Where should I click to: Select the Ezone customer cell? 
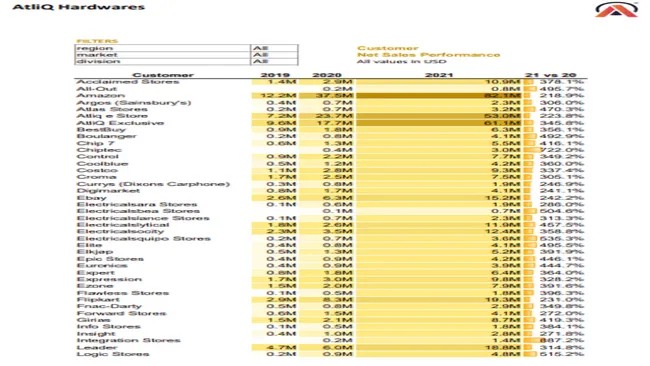(x=95, y=286)
